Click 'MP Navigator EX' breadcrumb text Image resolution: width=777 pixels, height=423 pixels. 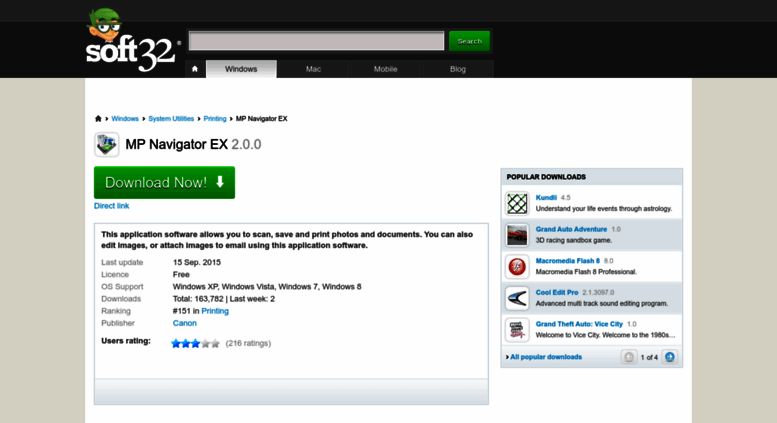click(x=262, y=118)
